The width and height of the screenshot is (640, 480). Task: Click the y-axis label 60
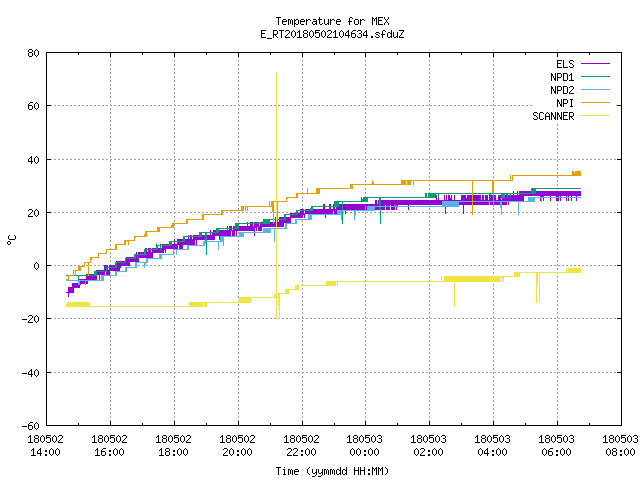(33, 106)
